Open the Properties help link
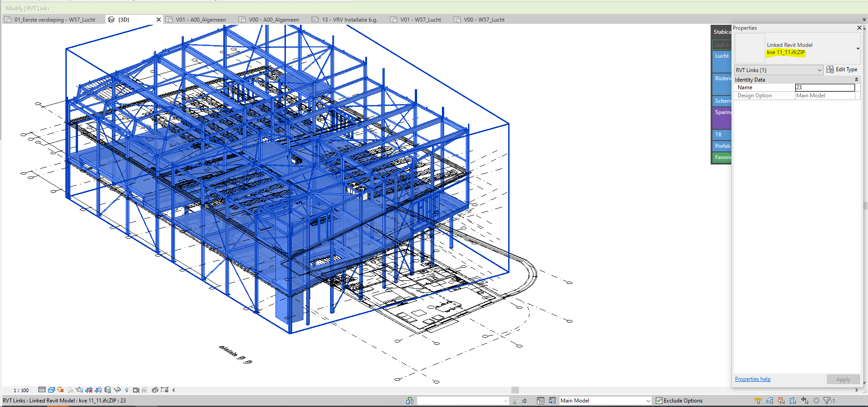 (752, 379)
